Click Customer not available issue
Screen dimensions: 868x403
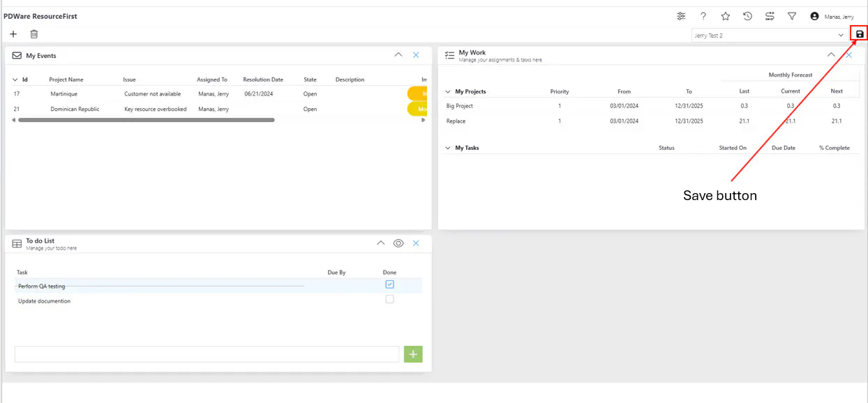(152, 93)
